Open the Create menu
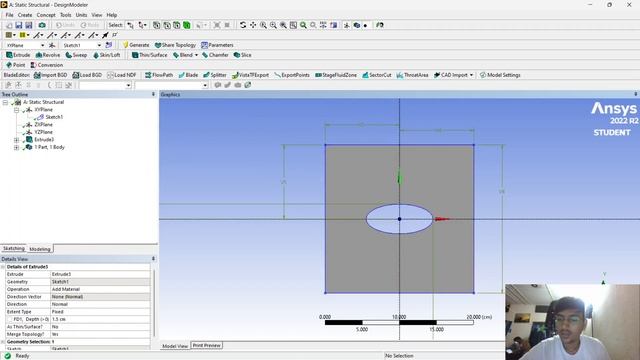The image size is (640, 360). click(x=25, y=15)
